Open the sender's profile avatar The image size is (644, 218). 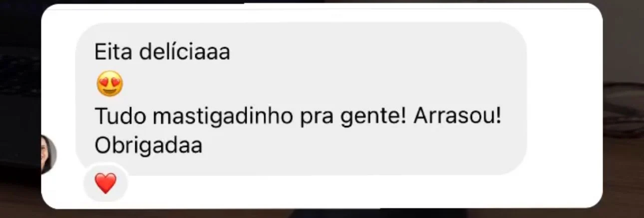[48, 154]
